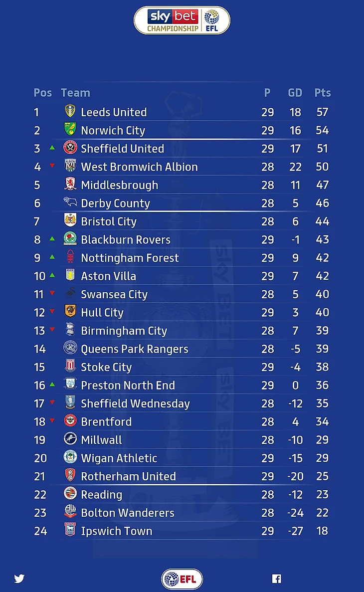
Task: Click green up arrow beside Sheffield United
Action: (x=52, y=148)
